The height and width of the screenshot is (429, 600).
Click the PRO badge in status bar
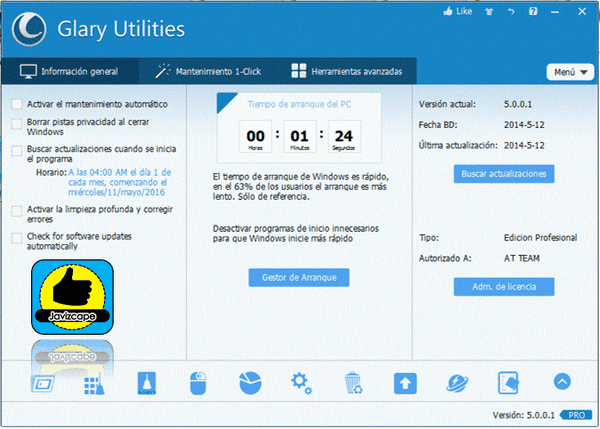(x=576, y=415)
